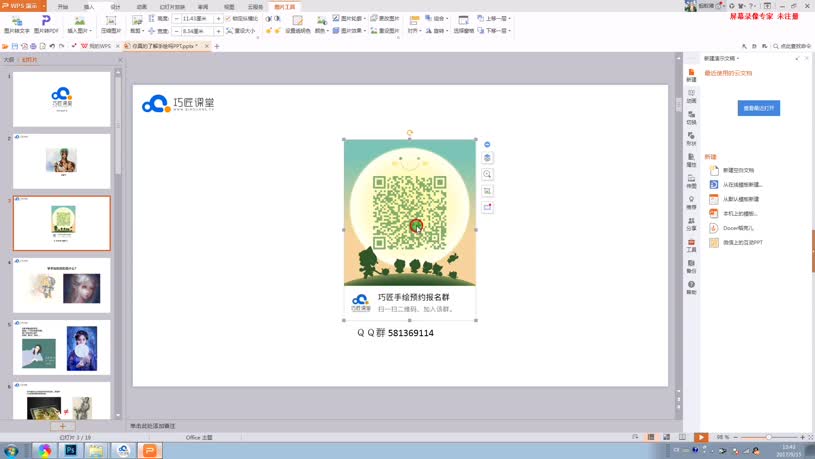Click the Properties (属性) icon in side strip

[x=691, y=161]
